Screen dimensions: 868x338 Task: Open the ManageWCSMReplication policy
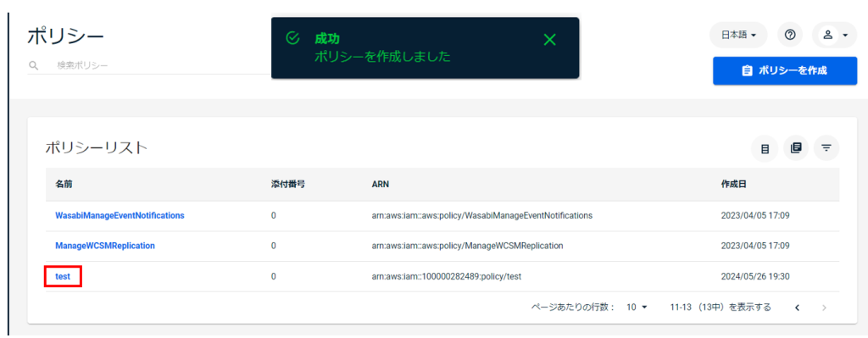pyautogui.click(x=105, y=246)
